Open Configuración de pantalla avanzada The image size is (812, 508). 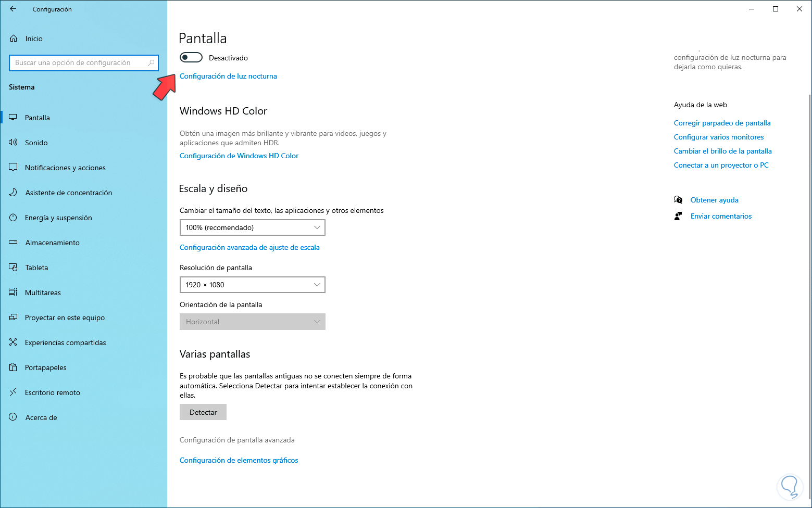pyautogui.click(x=237, y=440)
